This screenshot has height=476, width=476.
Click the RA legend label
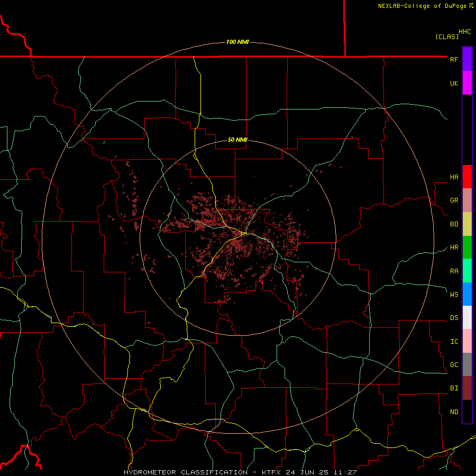[454, 271]
